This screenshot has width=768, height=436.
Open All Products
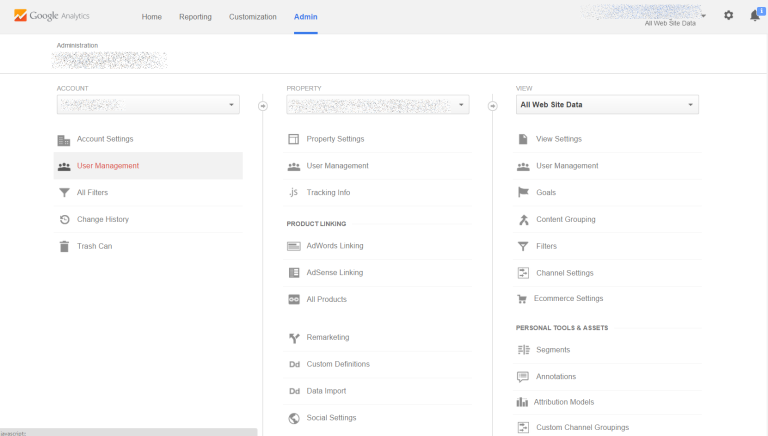[x=327, y=299]
